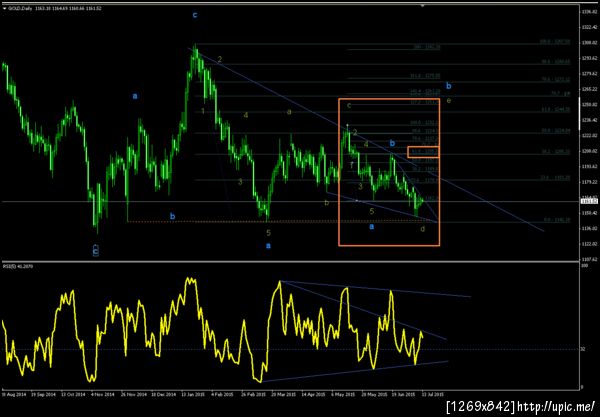This screenshot has width=600, height=417.
Task: Click the 19 Sep 2014 date label
Action: click(x=43, y=394)
